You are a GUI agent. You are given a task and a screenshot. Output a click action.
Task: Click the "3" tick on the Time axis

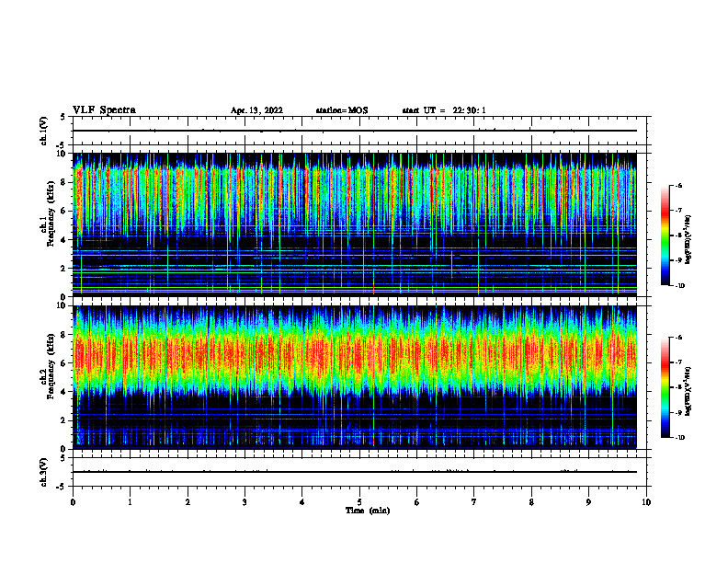(245, 502)
